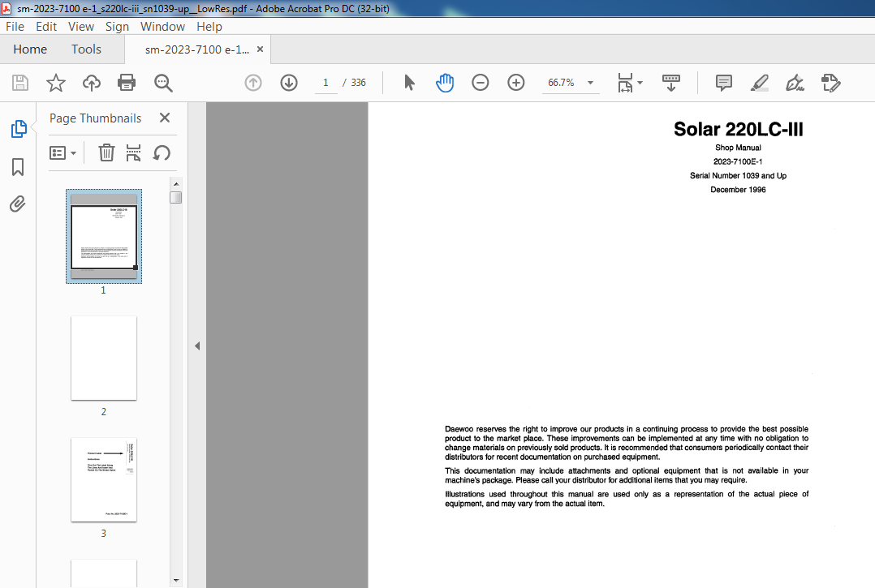Add a sticky note comment
Viewport: 875px width, 588px height.
[724, 83]
